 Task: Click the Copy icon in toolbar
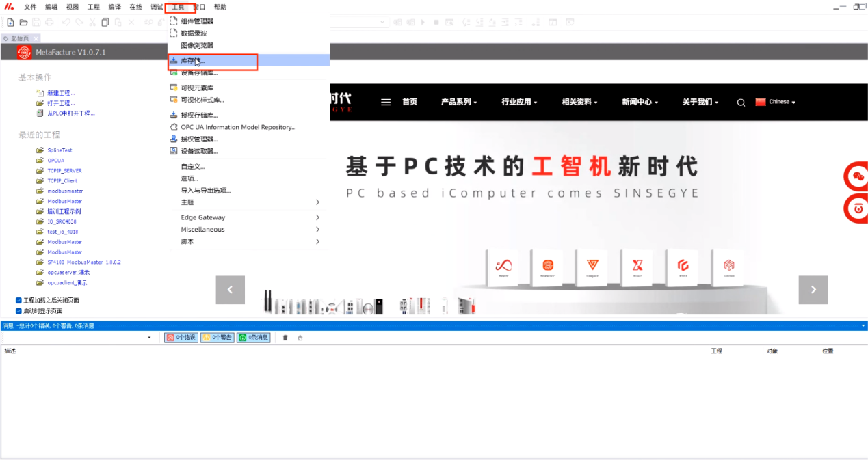(105, 22)
